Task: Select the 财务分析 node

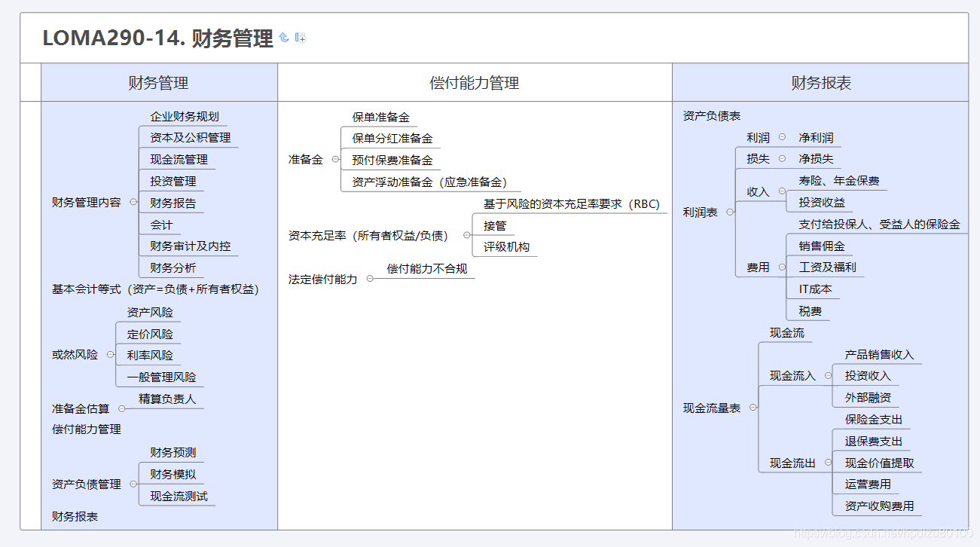Action: 172,268
